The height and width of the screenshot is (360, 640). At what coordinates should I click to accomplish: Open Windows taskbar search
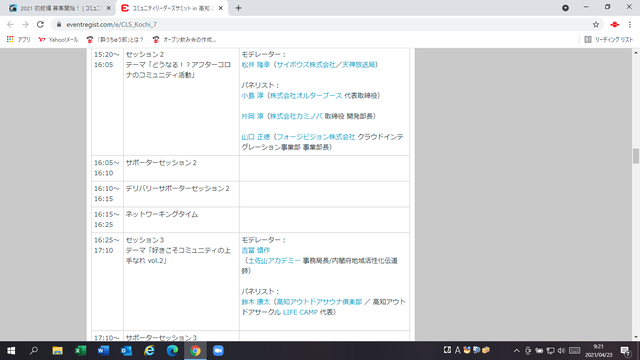click(x=34, y=351)
